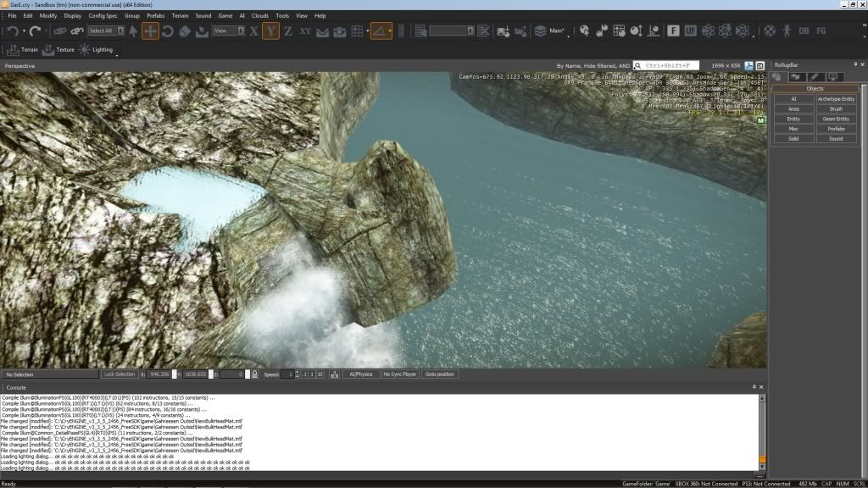The height and width of the screenshot is (488, 868).
Task: Click the maximize viewport icon
Action: (760, 65)
